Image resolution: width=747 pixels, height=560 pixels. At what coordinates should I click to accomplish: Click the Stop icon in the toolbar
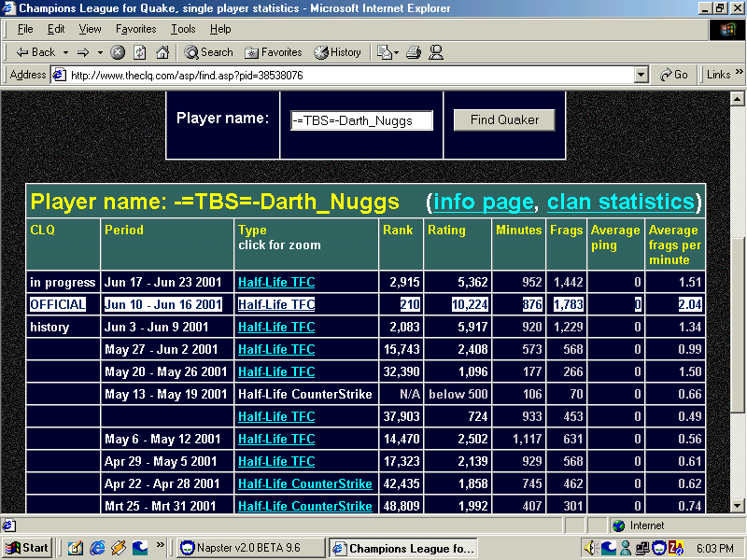coord(118,52)
